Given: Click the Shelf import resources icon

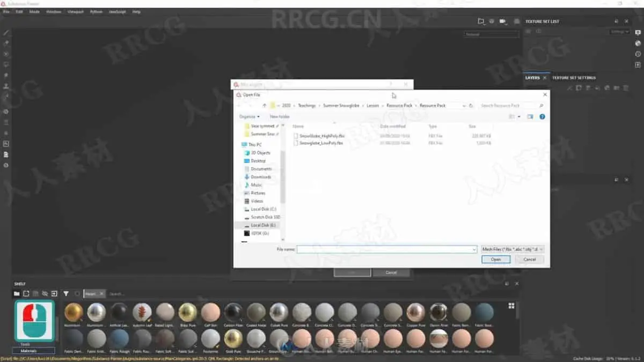Looking at the screenshot, I should [54, 294].
